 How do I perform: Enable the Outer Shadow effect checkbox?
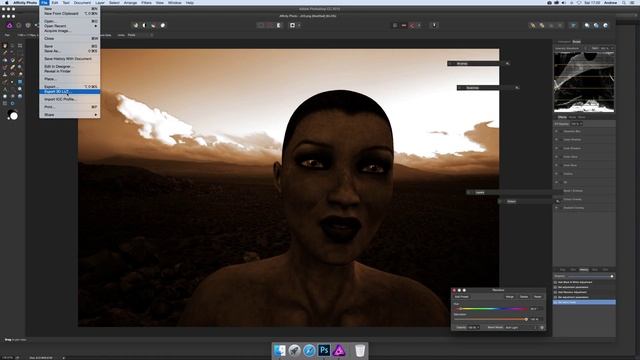click(556, 140)
